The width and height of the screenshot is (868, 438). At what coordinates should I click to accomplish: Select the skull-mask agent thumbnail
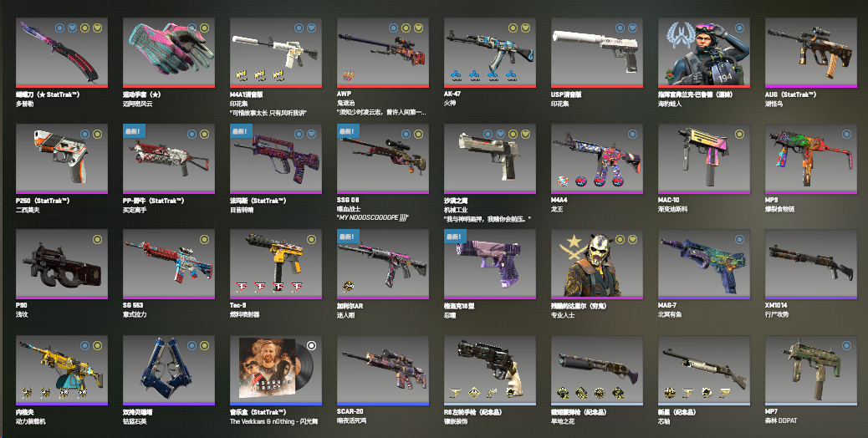tap(597, 263)
